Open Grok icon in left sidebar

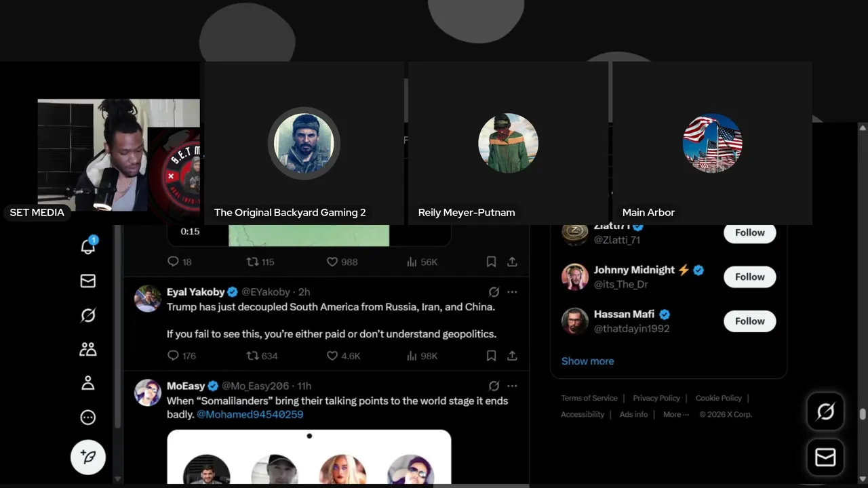[88, 315]
